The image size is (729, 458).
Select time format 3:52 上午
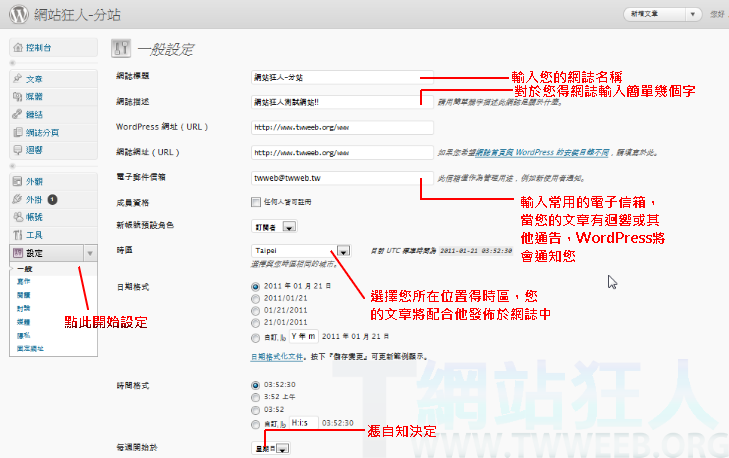[255, 398]
